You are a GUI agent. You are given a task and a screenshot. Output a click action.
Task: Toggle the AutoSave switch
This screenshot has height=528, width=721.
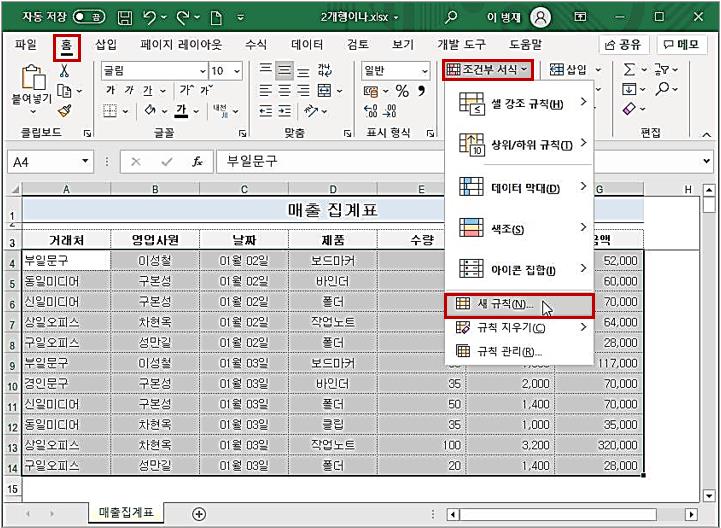tap(89, 17)
